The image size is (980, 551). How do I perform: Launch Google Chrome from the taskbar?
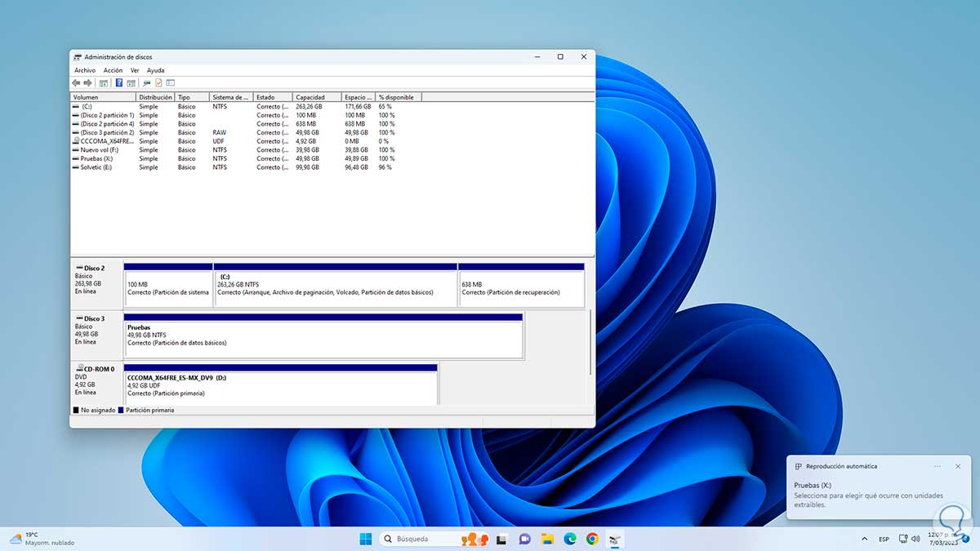[592, 539]
